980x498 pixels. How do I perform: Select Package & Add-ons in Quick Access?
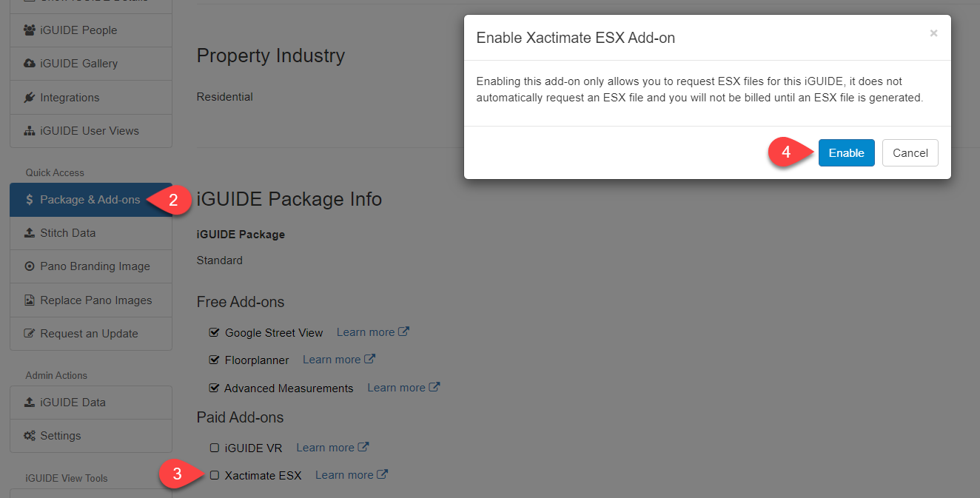(91, 200)
